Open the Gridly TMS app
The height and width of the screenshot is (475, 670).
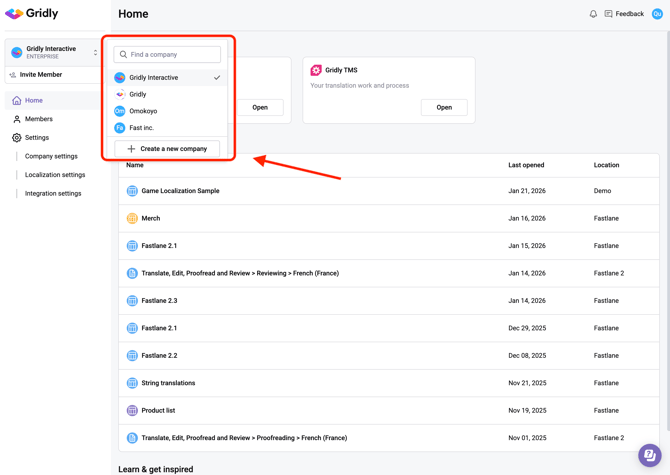(x=443, y=107)
